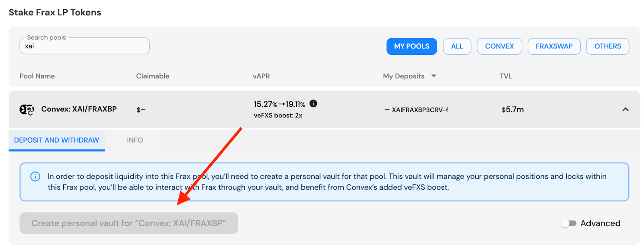This screenshot has width=644, height=248.
Task: Click the vAPR column header
Action: (261, 76)
